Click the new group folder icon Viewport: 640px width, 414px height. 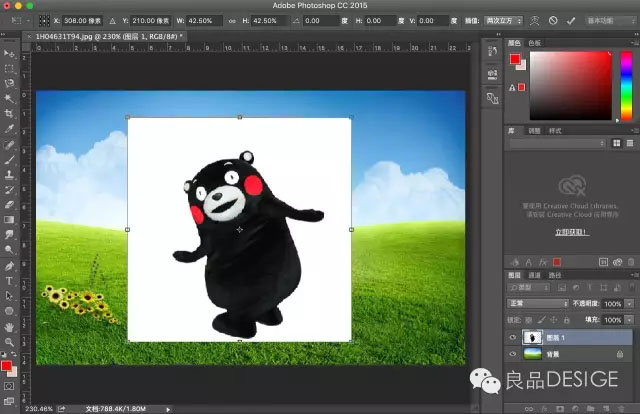pos(590,408)
